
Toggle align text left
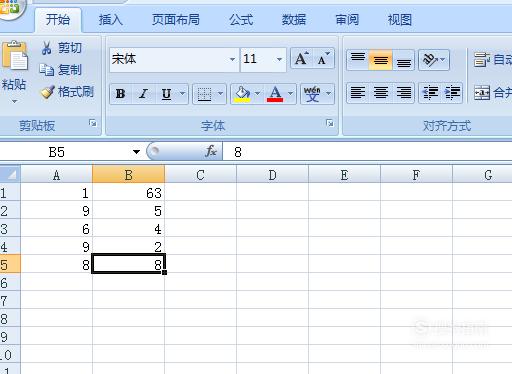pos(358,93)
